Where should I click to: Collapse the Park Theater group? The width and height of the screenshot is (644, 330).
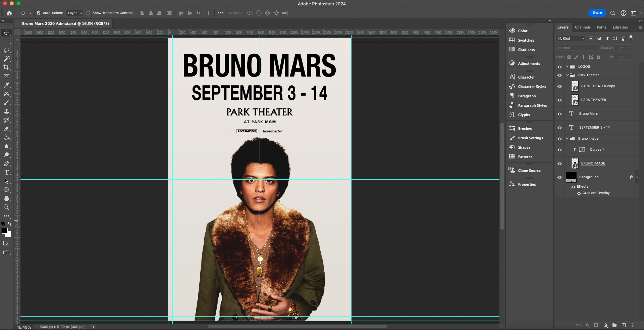pyautogui.click(x=567, y=75)
